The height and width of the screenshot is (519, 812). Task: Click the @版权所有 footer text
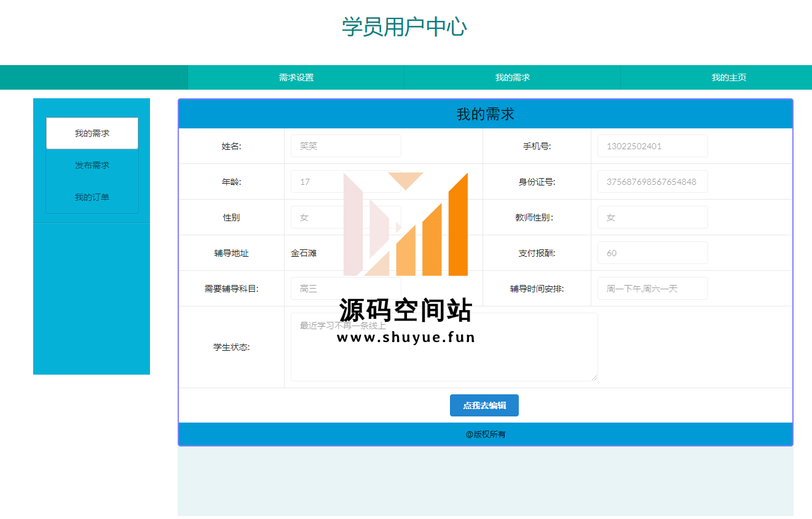[x=486, y=434]
